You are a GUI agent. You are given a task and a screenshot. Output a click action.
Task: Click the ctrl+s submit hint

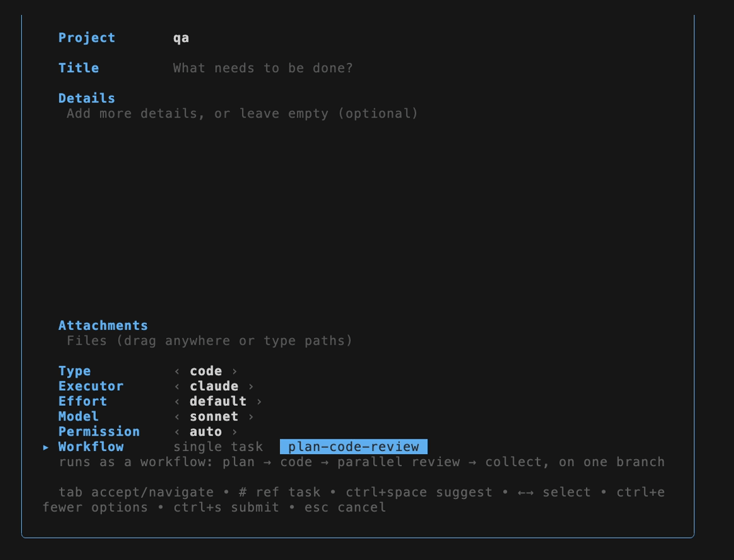[226, 508]
